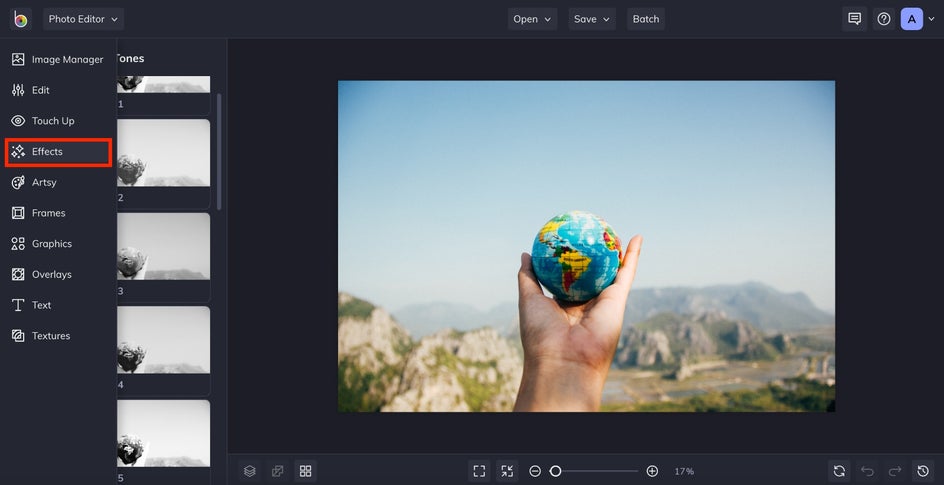Click the zoom out minus icon
The image size is (944, 485).
535,471
